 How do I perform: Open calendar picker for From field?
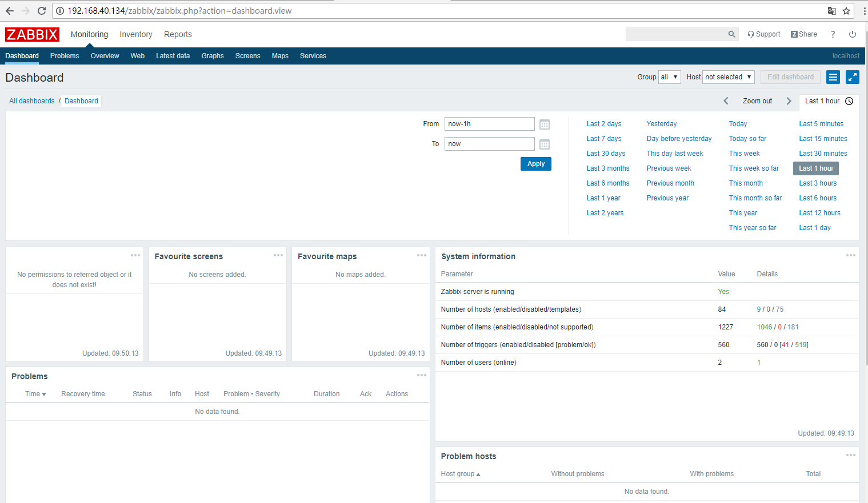tap(545, 124)
